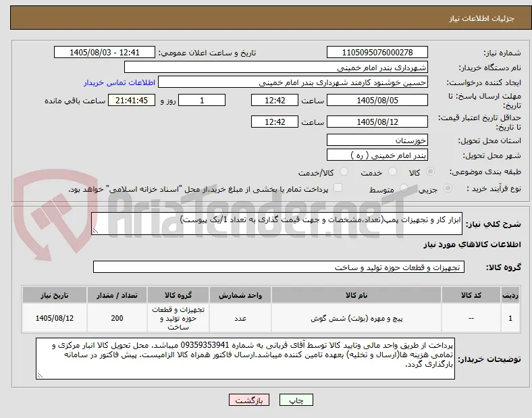Click the quantity cell 200
The image size is (532, 418).
coord(117,318)
